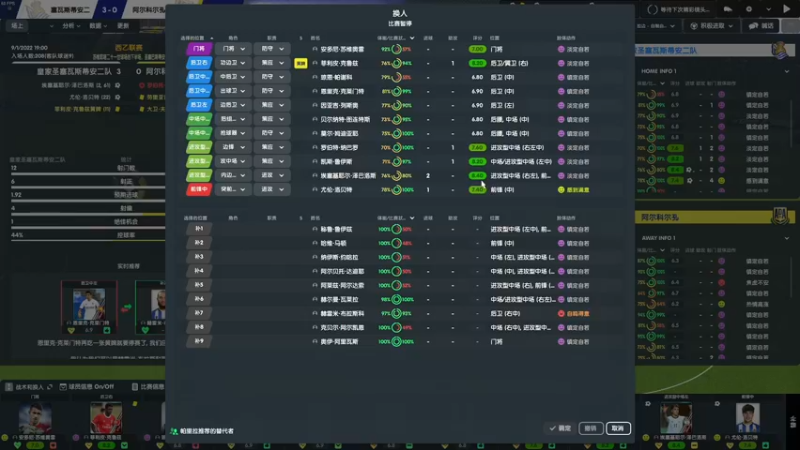This screenshot has width=800, height=450.
Task: Open role dropdown in 后卫/翼卫(右) row
Action: 233,63
